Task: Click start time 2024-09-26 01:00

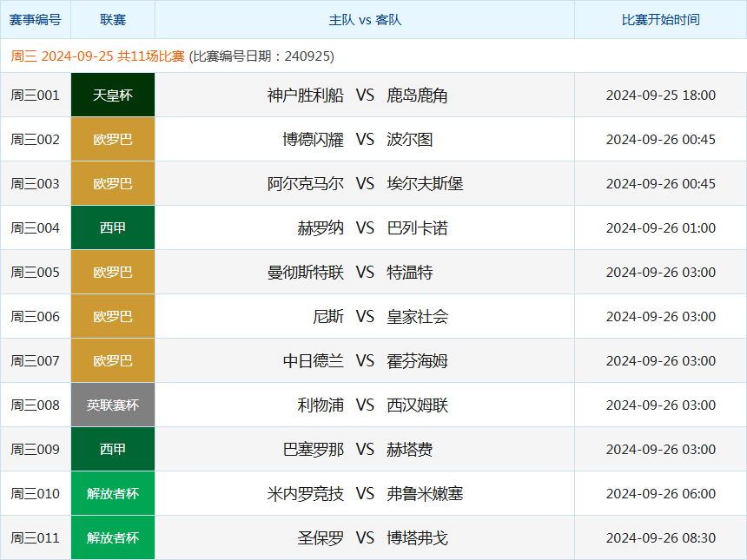Action: [x=661, y=228]
